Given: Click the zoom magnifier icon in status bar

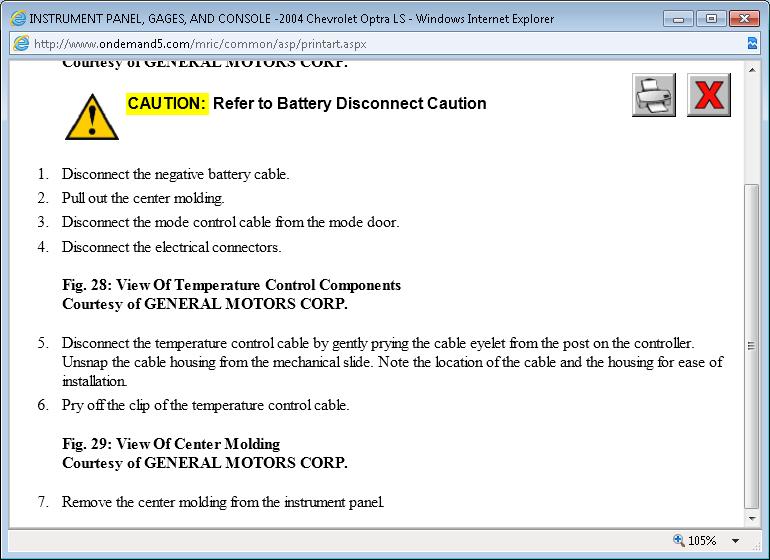Looking at the screenshot, I should tap(679, 540).
